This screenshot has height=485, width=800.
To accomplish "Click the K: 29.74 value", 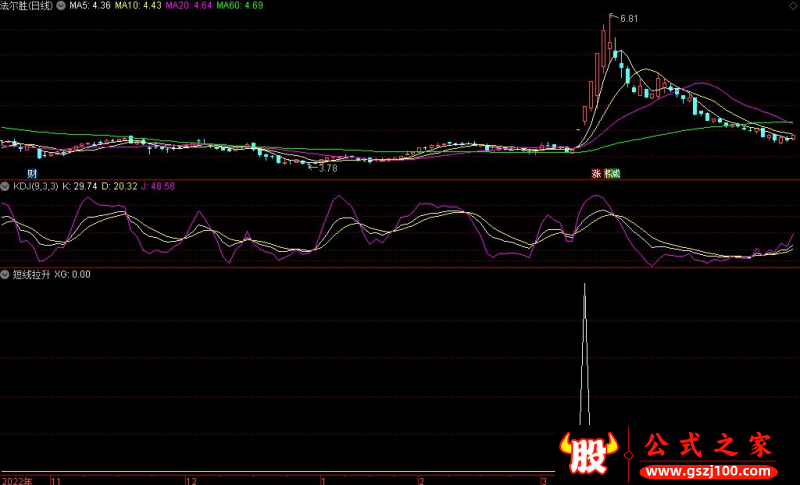I will [80, 187].
